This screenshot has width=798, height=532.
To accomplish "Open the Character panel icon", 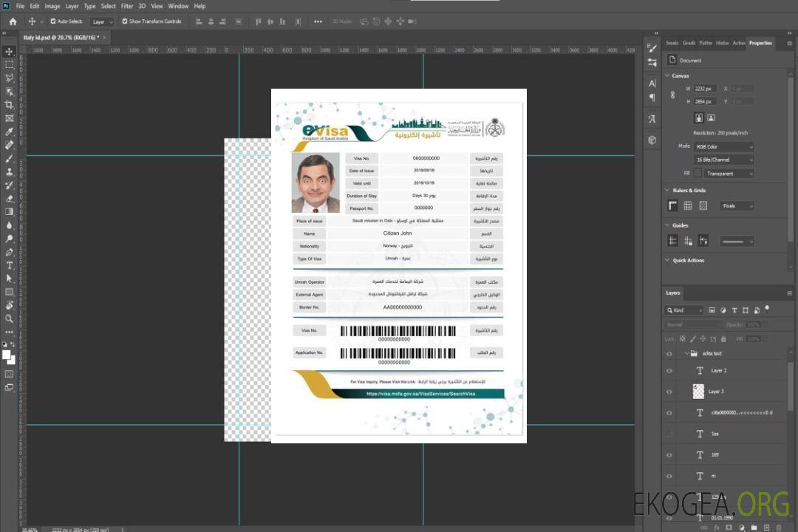I will 652,83.
